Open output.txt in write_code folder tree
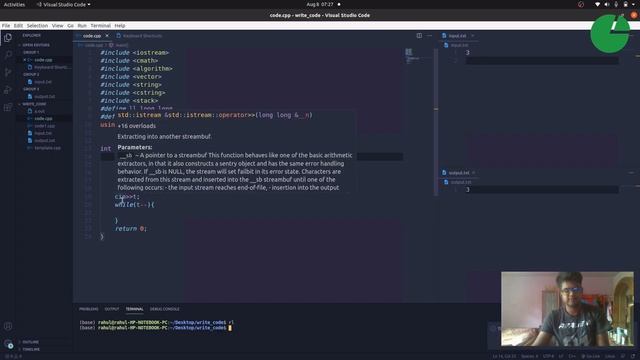This screenshot has height=360, width=640. (44, 140)
